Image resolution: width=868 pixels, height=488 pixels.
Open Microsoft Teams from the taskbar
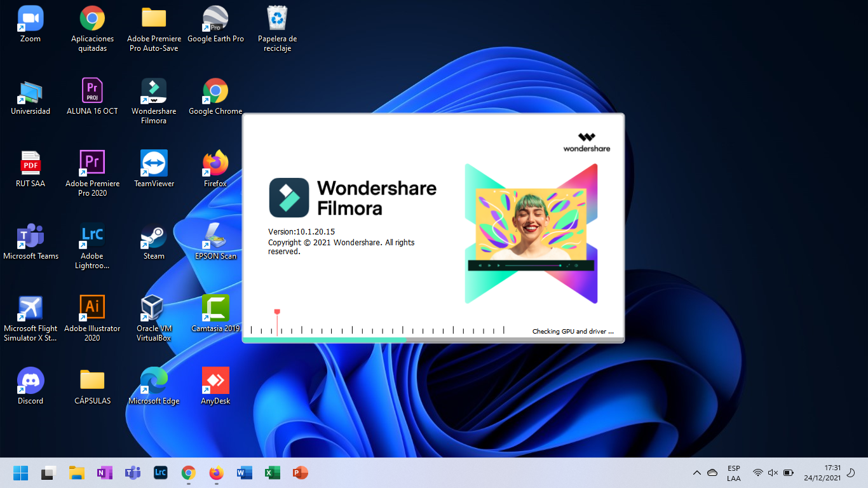[x=132, y=473]
